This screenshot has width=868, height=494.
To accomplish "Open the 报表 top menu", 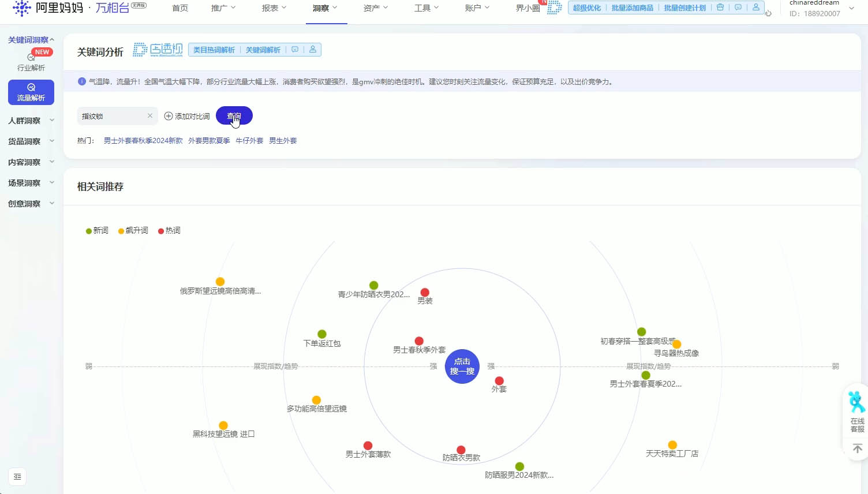I will pos(274,8).
